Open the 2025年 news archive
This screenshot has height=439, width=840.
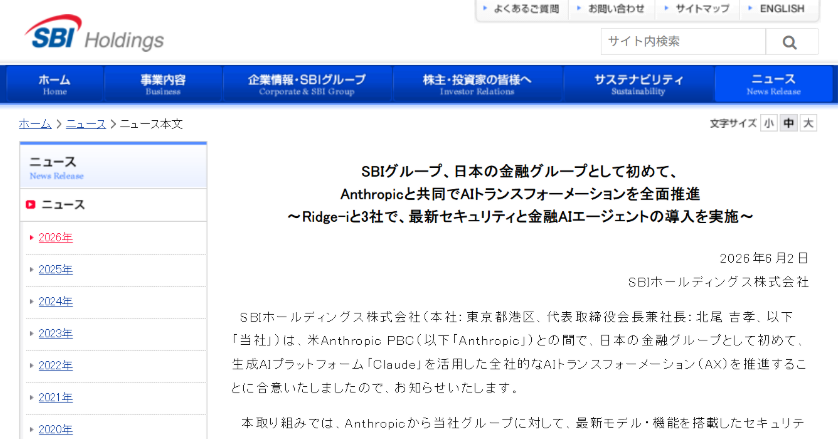click(x=55, y=270)
